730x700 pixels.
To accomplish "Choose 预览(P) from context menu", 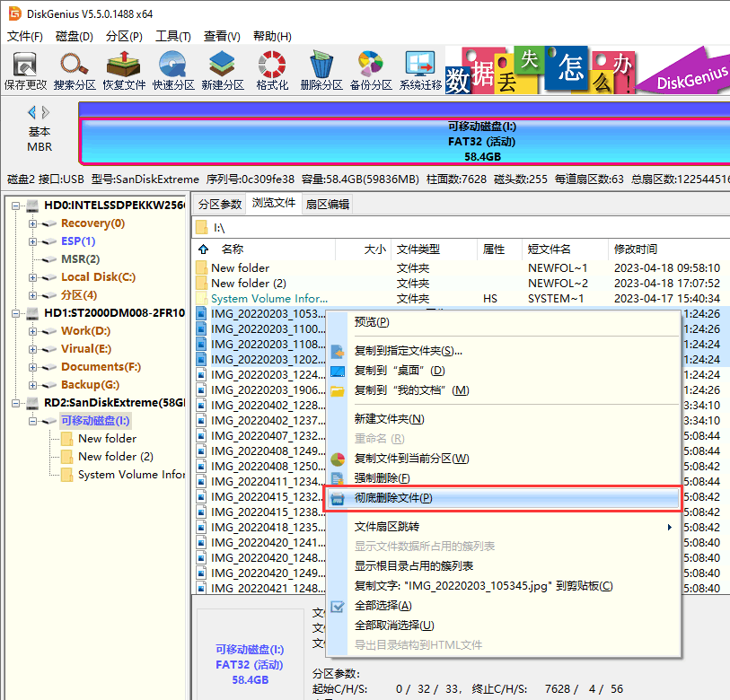I will click(503, 322).
